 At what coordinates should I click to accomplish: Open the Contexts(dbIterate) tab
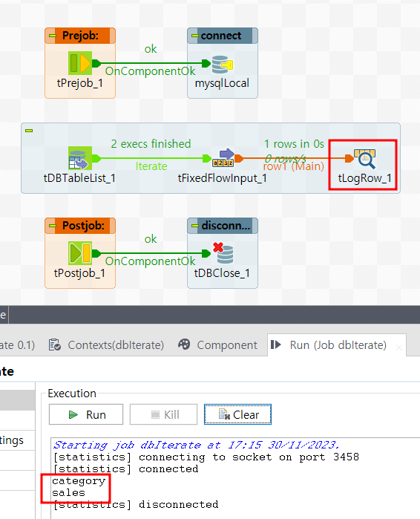point(106,345)
